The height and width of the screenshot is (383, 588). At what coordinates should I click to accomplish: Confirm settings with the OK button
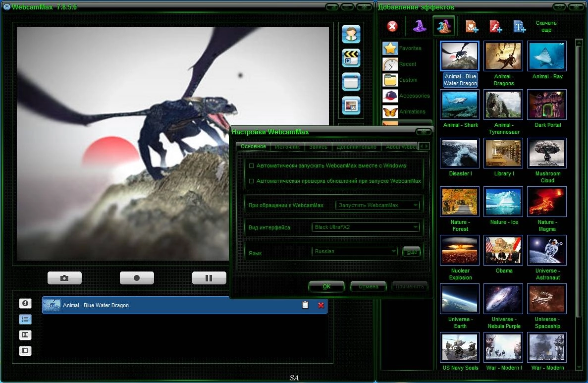[x=326, y=286]
